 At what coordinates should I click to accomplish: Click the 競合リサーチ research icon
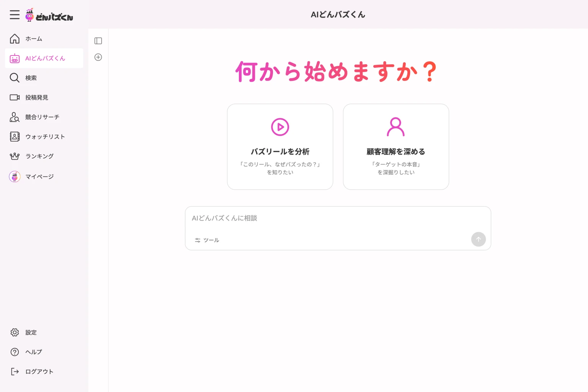pos(14,117)
